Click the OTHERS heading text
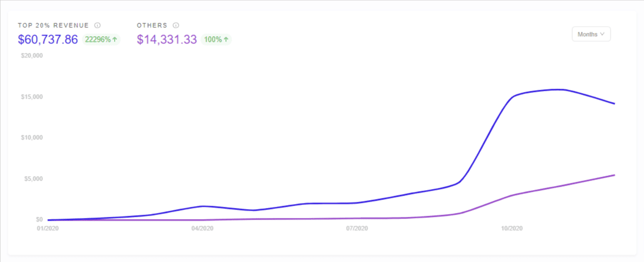This screenshot has width=644, height=262. 152,26
